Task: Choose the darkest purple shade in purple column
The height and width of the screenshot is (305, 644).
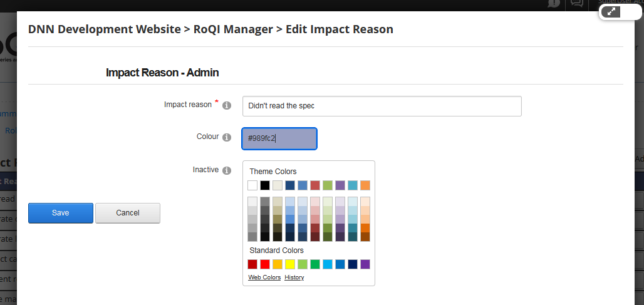Action: (340, 237)
